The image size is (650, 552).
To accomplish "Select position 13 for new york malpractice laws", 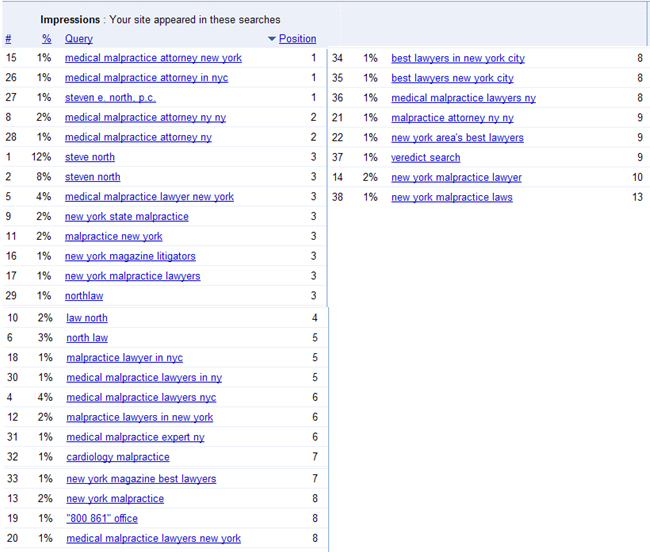I will pos(638,197).
